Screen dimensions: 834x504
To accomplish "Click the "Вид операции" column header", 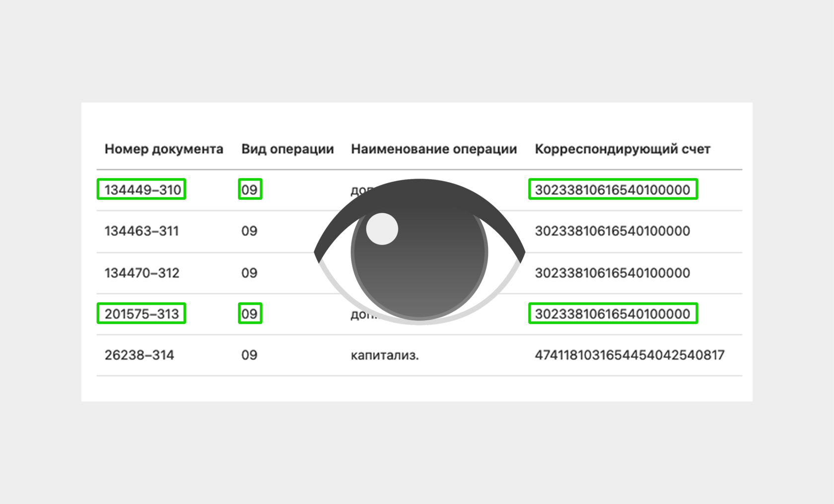I will coord(287,149).
